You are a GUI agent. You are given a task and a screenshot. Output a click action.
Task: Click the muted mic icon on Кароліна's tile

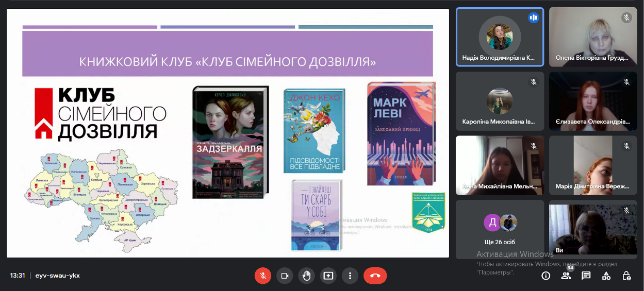(x=533, y=82)
